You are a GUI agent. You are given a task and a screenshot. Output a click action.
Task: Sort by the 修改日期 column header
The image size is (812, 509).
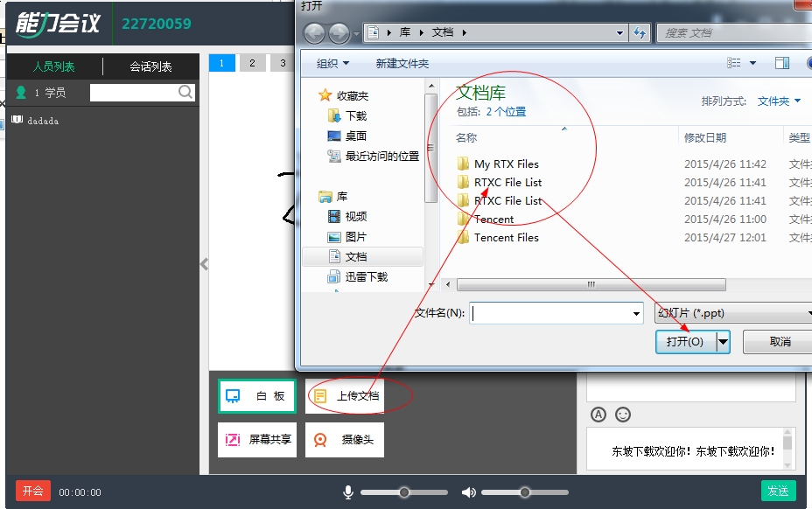(704, 137)
